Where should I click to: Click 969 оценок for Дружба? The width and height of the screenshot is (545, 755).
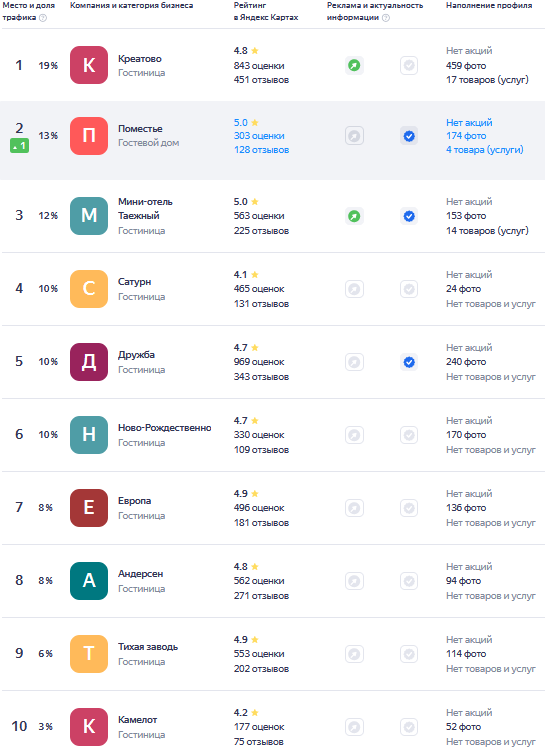click(259, 362)
